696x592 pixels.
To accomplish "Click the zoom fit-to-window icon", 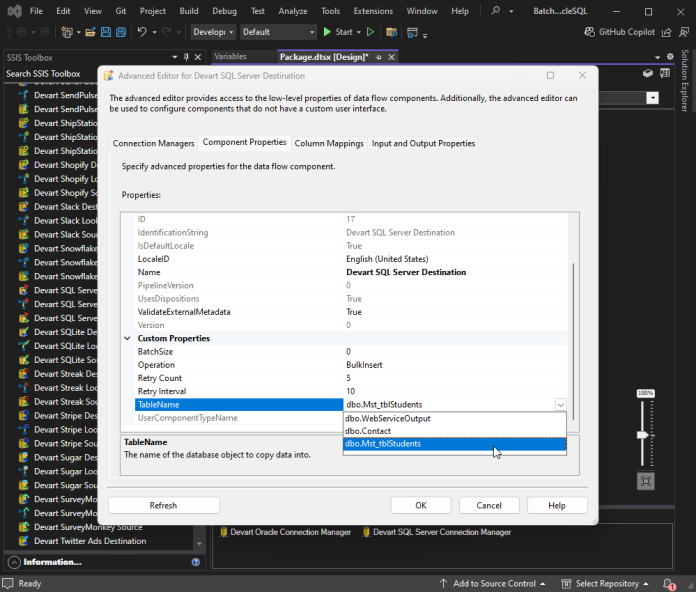I will pyautogui.click(x=645, y=481).
